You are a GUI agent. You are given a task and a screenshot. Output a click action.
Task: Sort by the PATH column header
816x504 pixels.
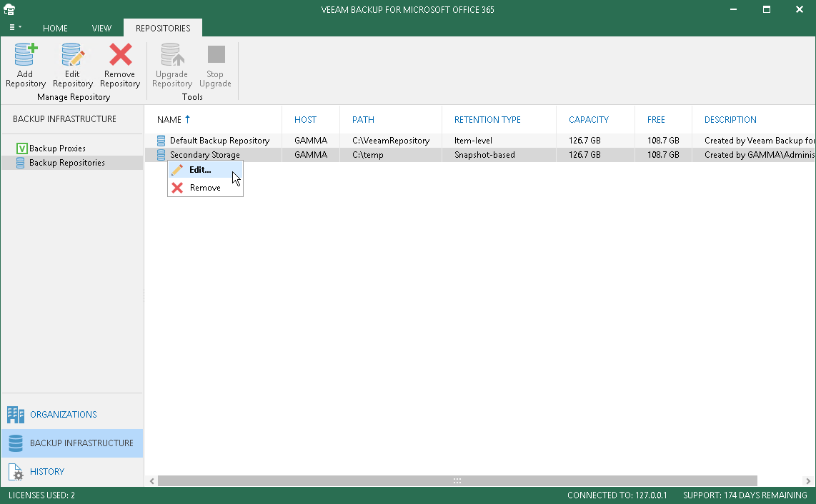[363, 120]
